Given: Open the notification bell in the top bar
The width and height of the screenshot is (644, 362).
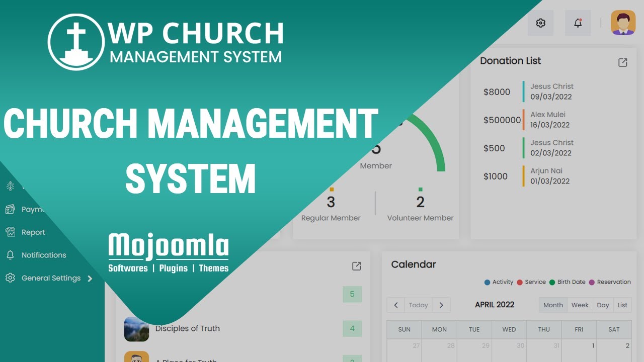Looking at the screenshot, I should (578, 23).
